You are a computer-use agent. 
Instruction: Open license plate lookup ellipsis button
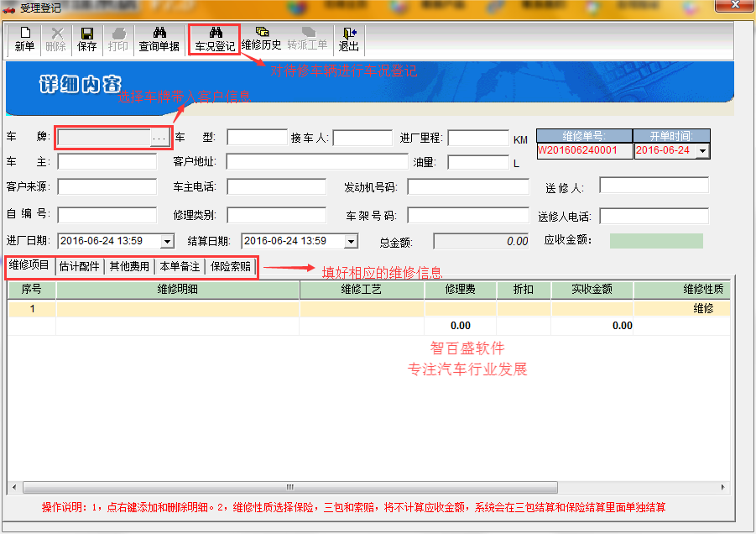coord(159,138)
